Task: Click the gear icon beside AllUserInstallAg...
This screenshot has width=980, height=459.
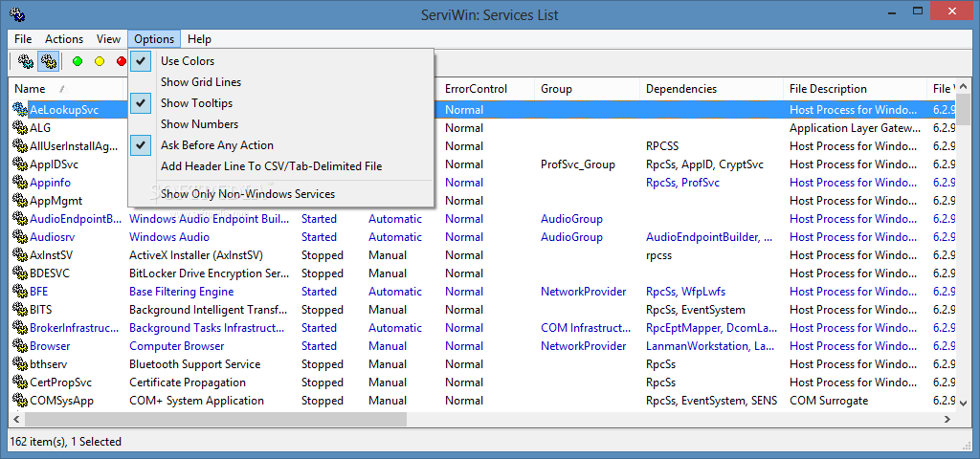Action: tap(20, 146)
